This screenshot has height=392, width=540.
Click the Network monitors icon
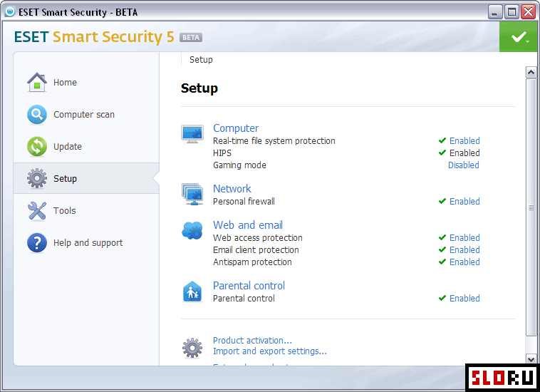(x=192, y=194)
